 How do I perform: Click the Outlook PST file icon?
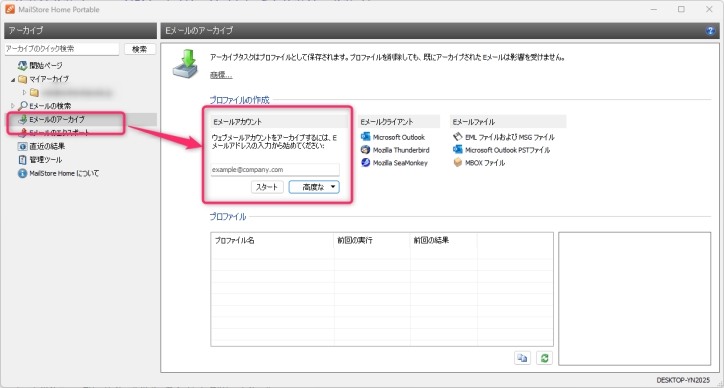[x=458, y=150]
